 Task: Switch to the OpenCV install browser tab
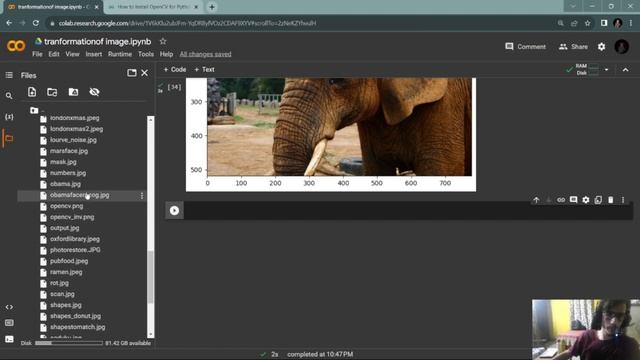[153, 7]
